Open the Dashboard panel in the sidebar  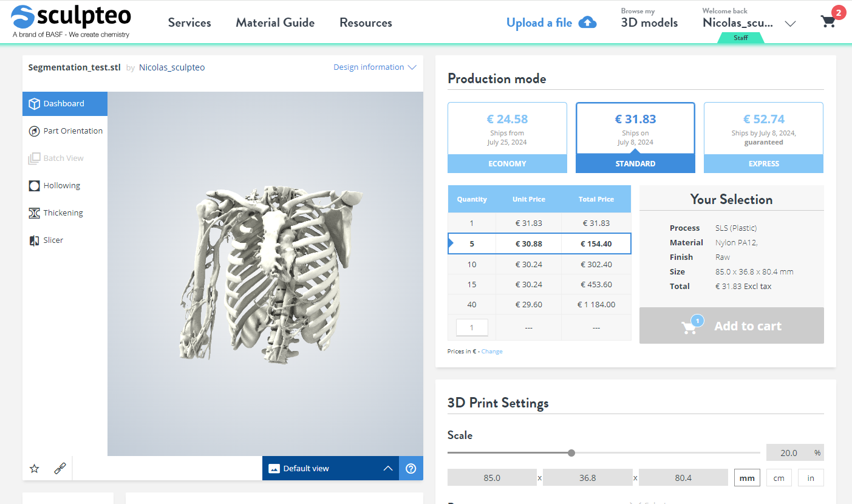[x=64, y=103]
